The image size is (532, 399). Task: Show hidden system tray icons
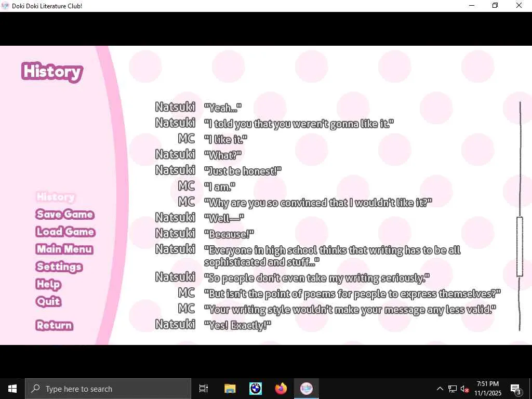point(440,389)
